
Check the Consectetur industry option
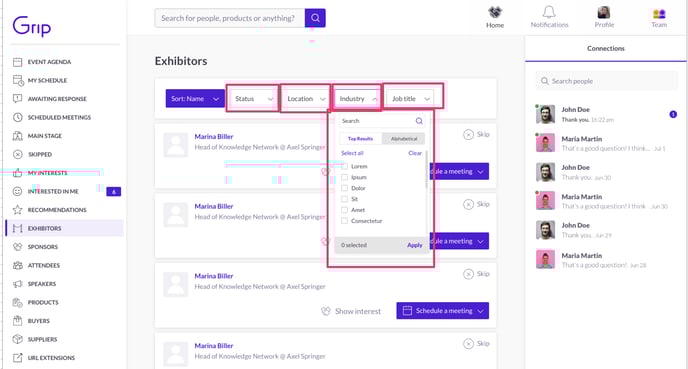coord(344,221)
